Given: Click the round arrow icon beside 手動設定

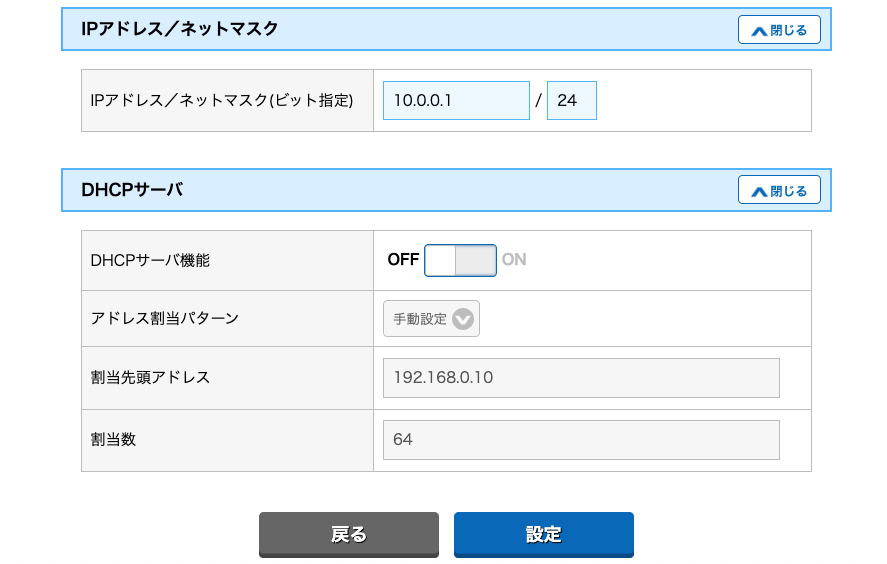Looking at the screenshot, I should coord(463,319).
